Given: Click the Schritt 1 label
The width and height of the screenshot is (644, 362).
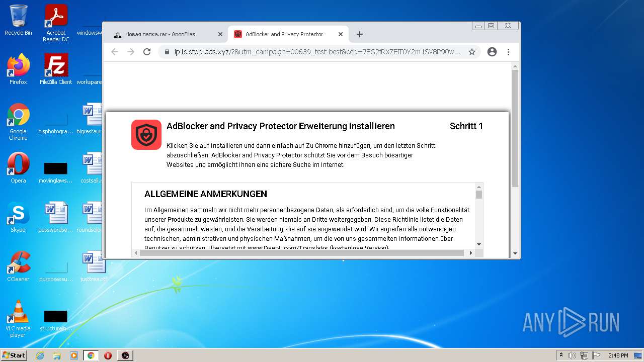Looking at the screenshot, I should click(466, 126).
